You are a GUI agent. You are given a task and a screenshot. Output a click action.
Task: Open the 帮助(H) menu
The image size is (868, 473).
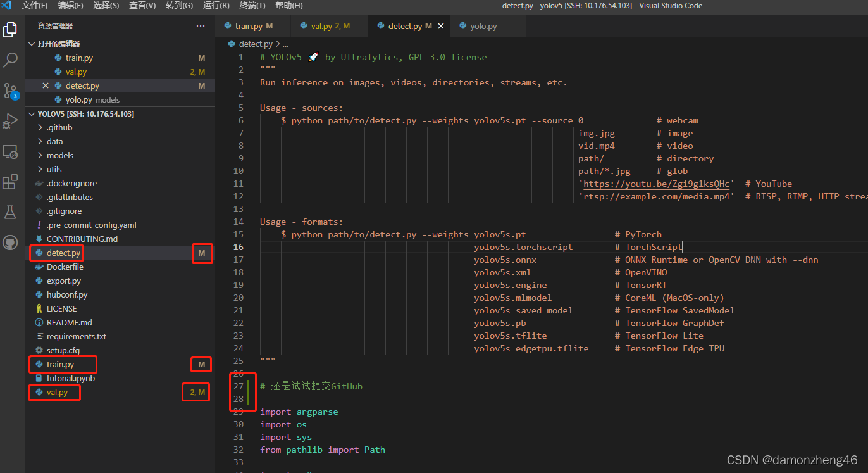(x=288, y=6)
